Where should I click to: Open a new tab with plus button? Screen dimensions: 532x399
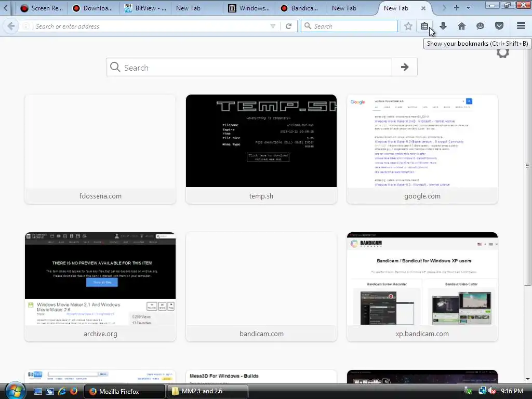(457, 8)
